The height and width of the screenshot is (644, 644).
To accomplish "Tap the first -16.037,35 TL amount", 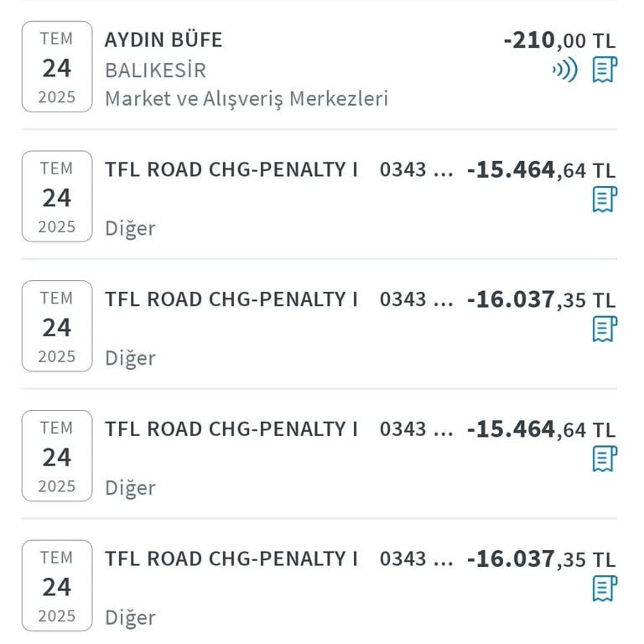I will (x=541, y=299).
